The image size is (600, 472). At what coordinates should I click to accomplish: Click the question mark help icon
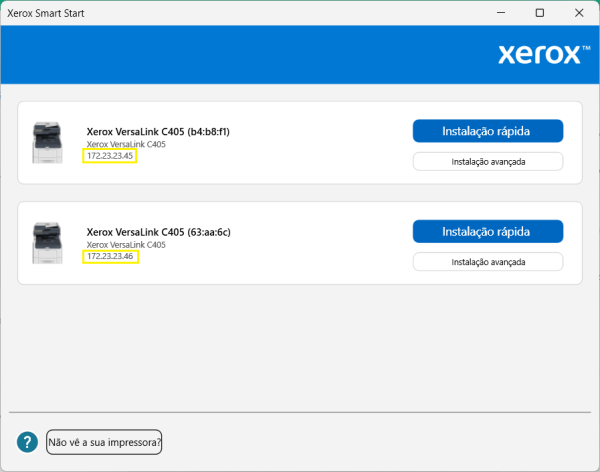click(27, 442)
